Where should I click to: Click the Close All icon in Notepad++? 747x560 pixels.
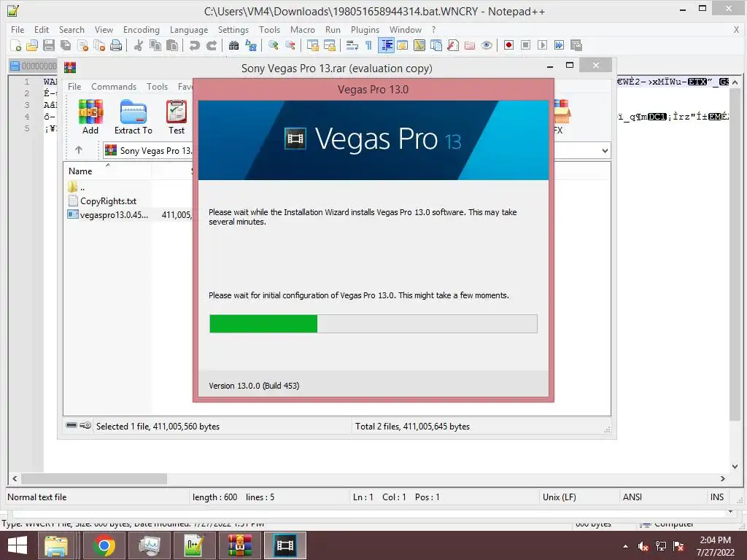tap(99, 45)
